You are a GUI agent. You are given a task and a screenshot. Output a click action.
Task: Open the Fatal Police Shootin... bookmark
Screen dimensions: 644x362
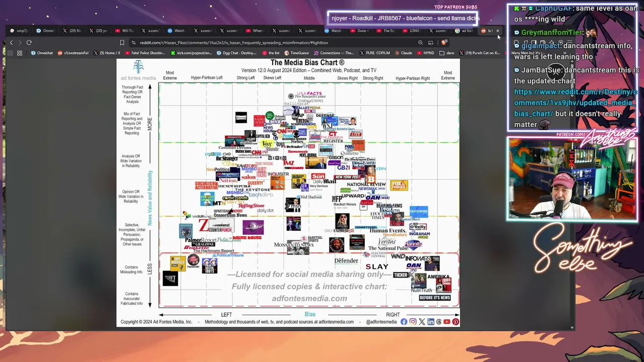(x=145, y=53)
